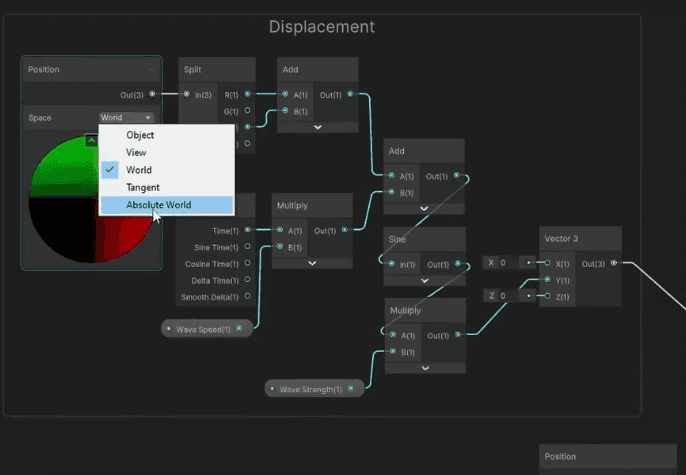Screen dimensions: 686x475
Task: Click the Position node Out(3) port
Action: (x=152, y=94)
